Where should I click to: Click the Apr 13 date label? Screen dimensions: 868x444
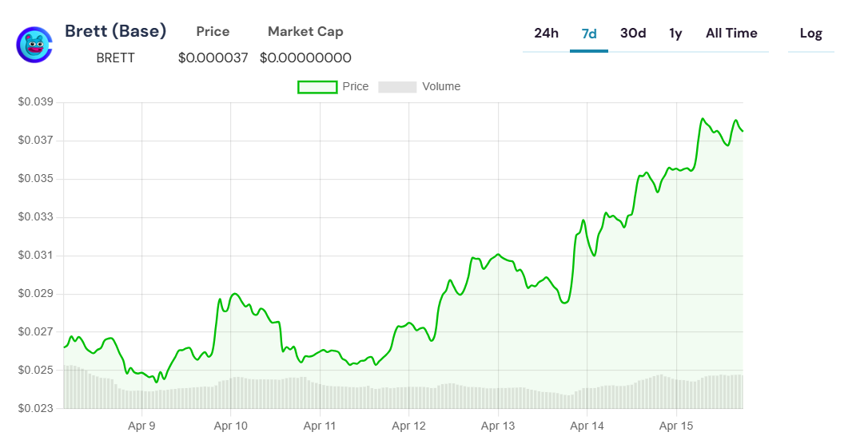498,426
